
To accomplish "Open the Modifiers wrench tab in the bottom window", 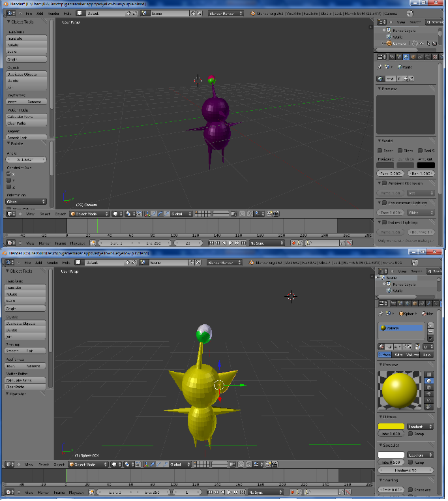I will coord(429,303).
